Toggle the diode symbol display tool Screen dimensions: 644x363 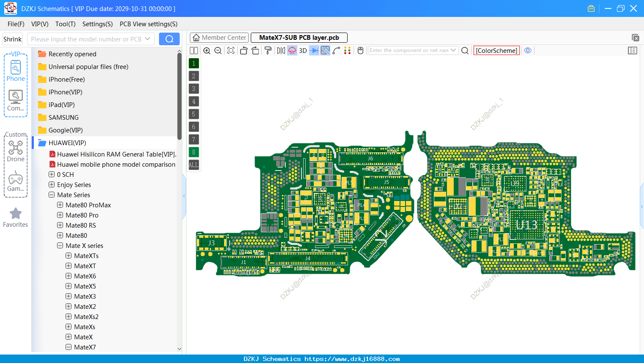coord(314,50)
